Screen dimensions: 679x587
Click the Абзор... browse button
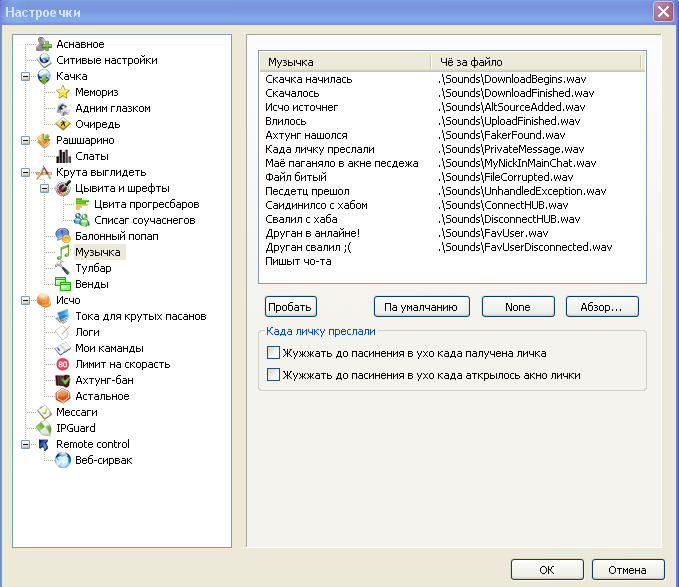point(602,307)
